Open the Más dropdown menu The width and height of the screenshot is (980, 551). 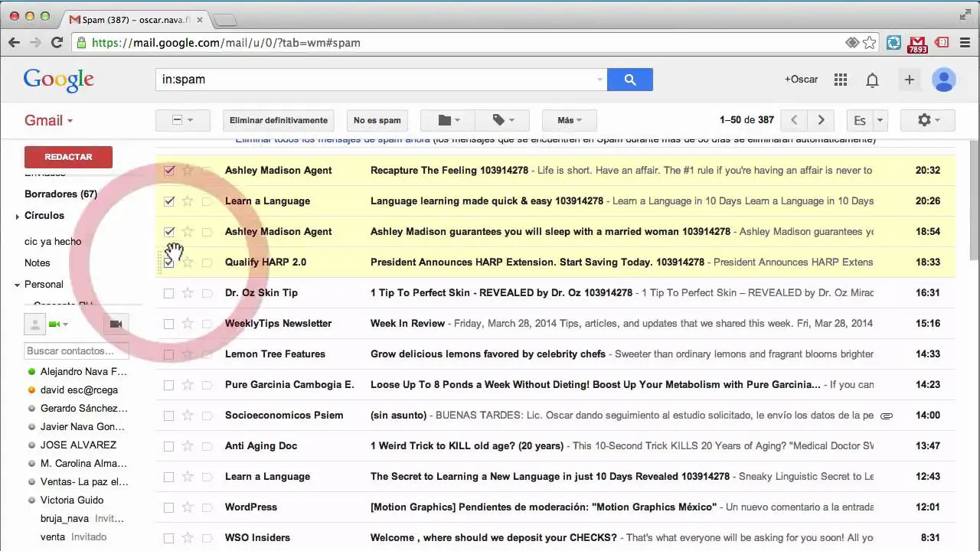tap(569, 120)
